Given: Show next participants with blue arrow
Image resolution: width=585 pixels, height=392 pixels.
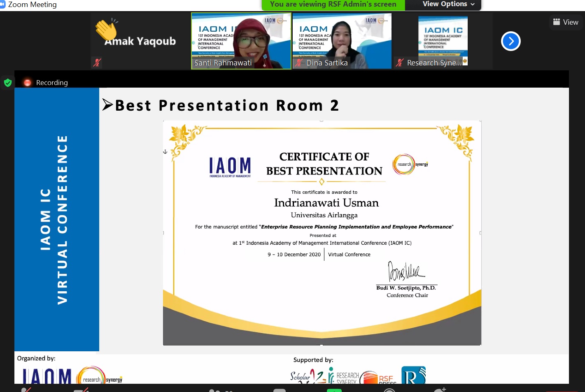Looking at the screenshot, I should pyautogui.click(x=511, y=41).
